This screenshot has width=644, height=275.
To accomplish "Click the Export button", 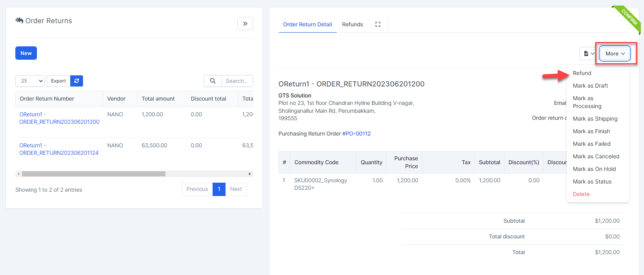I will (x=59, y=81).
